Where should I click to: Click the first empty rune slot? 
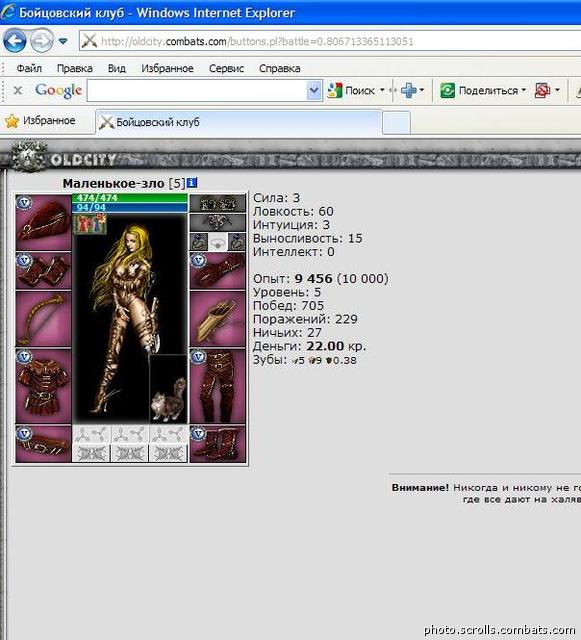91,434
